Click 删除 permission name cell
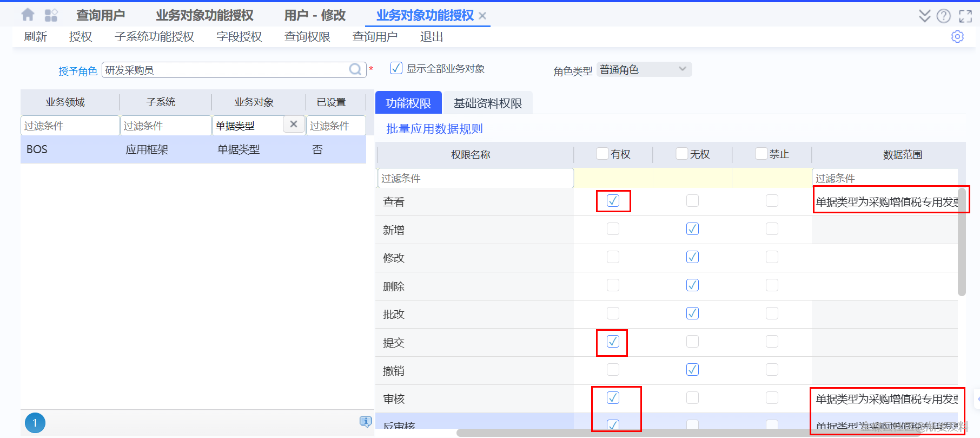The width and height of the screenshot is (980, 438). 475,286
